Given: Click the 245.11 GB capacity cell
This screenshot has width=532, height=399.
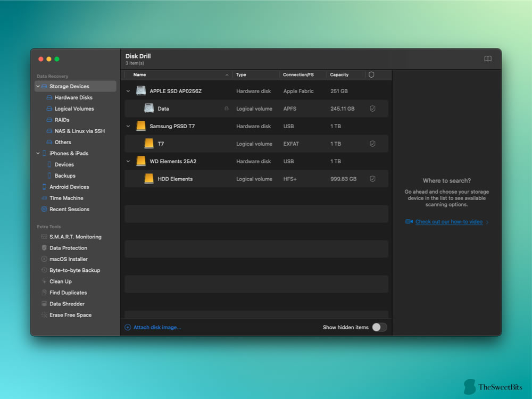Looking at the screenshot, I should point(342,109).
